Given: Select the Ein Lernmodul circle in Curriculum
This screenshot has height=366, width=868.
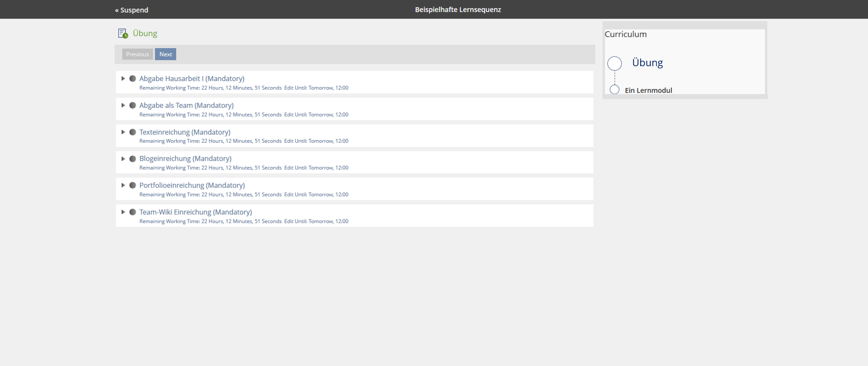Looking at the screenshot, I should click(x=614, y=90).
